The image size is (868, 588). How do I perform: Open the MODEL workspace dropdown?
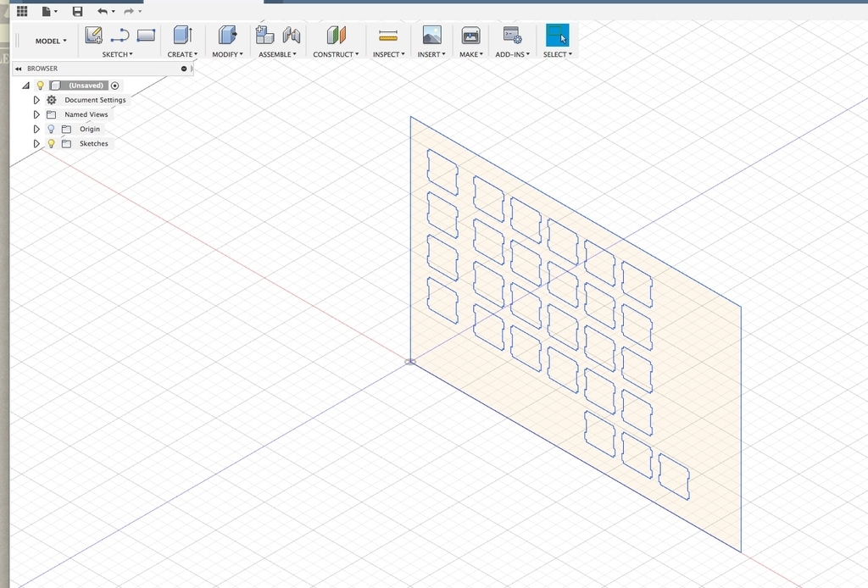point(50,41)
